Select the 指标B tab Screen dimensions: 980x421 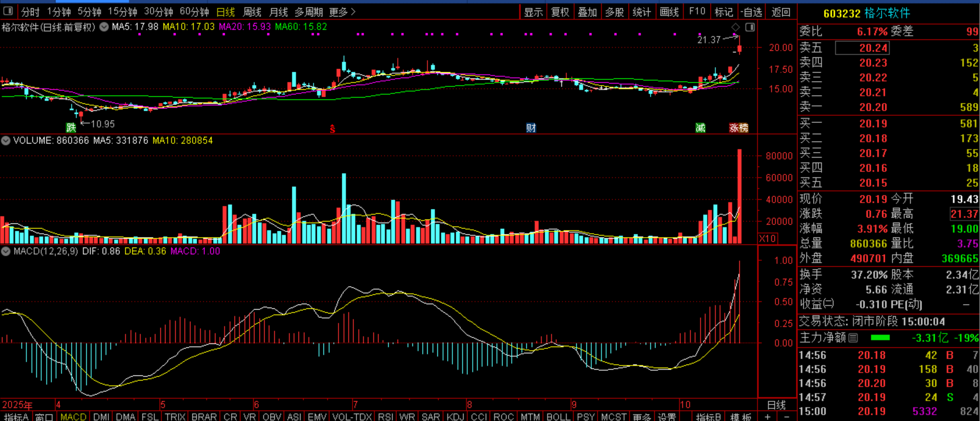click(709, 417)
